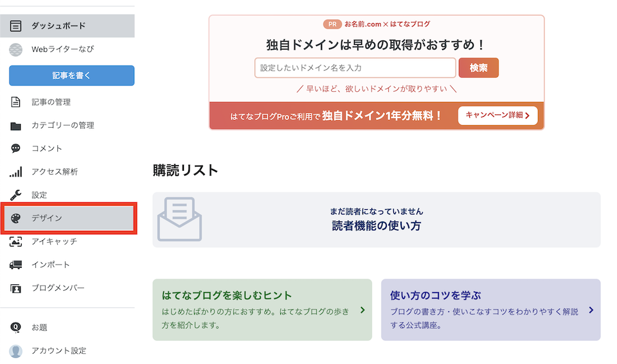Screen dimensions: 617x364
Task: Click the ブログメンバー person icon
Action: click(16, 288)
